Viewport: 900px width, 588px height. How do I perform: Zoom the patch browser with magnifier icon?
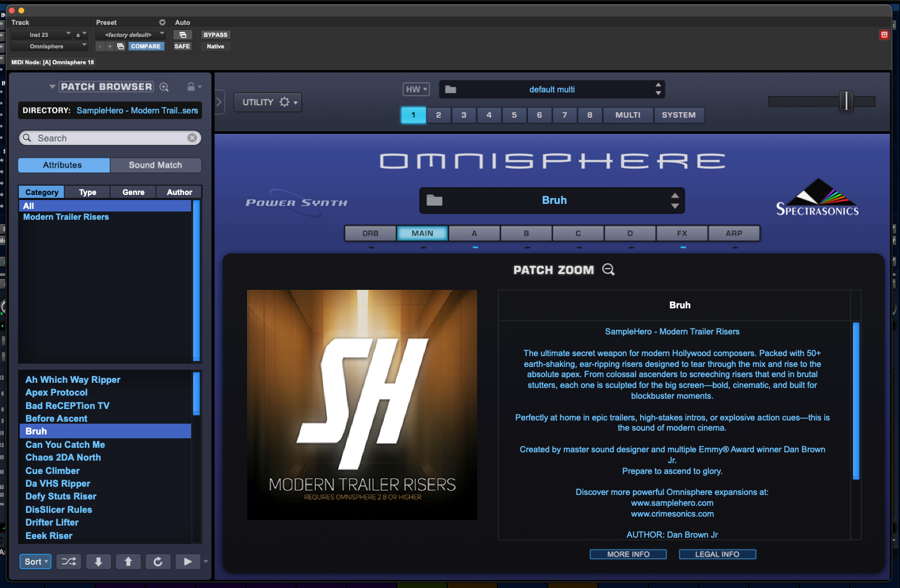164,87
